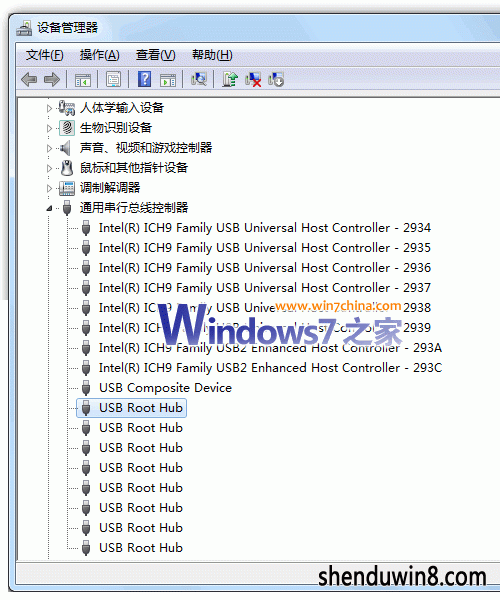
Task: Click Scan for hardware changes icon
Action: pyautogui.click(x=199, y=79)
